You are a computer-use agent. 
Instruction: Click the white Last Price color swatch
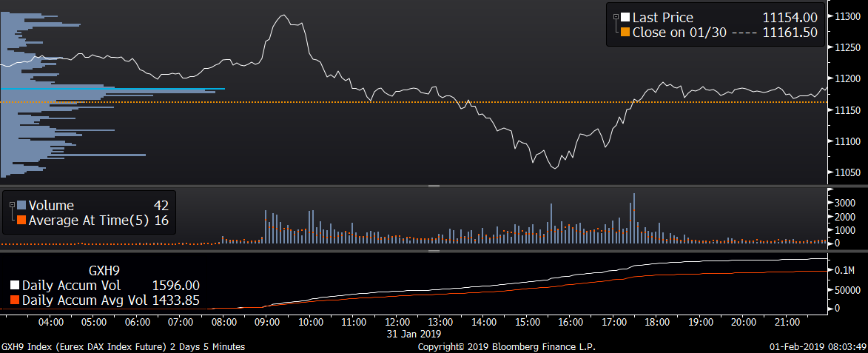pos(625,18)
